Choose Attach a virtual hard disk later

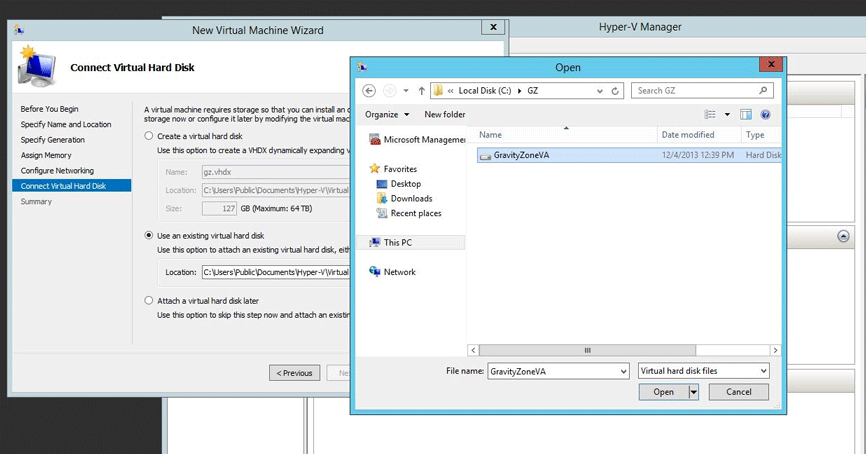pyautogui.click(x=149, y=300)
